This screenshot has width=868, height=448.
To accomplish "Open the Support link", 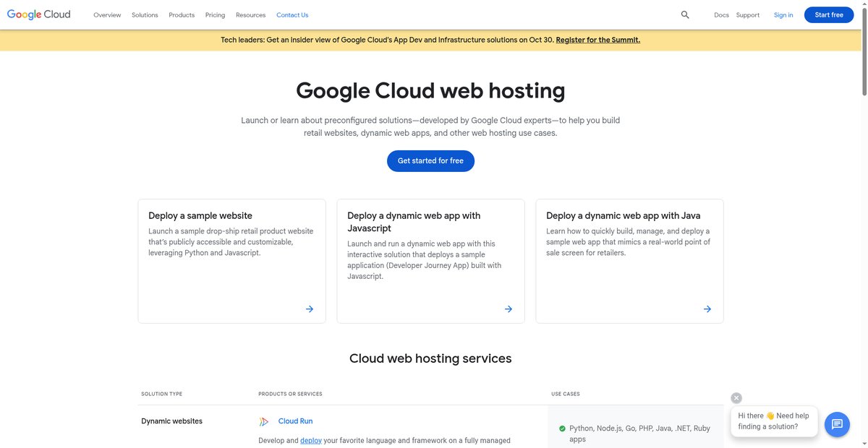I will (x=748, y=15).
